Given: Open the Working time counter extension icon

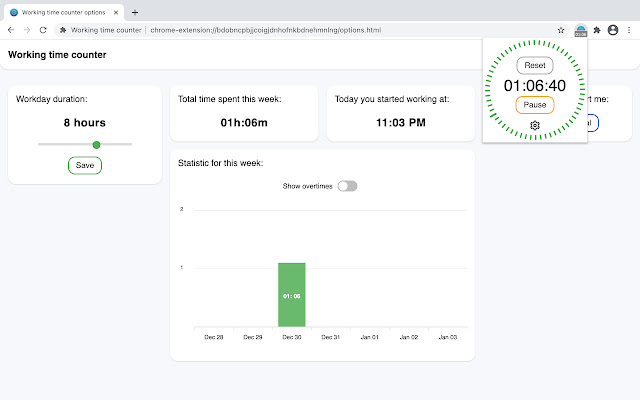Looking at the screenshot, I should click(x=580, y=30).
